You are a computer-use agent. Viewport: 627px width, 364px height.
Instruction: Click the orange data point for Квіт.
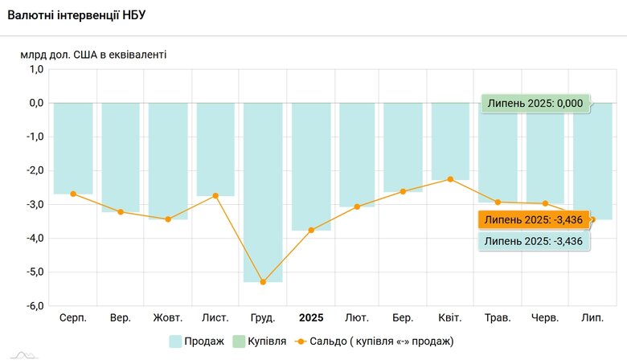tap(451, 179)
